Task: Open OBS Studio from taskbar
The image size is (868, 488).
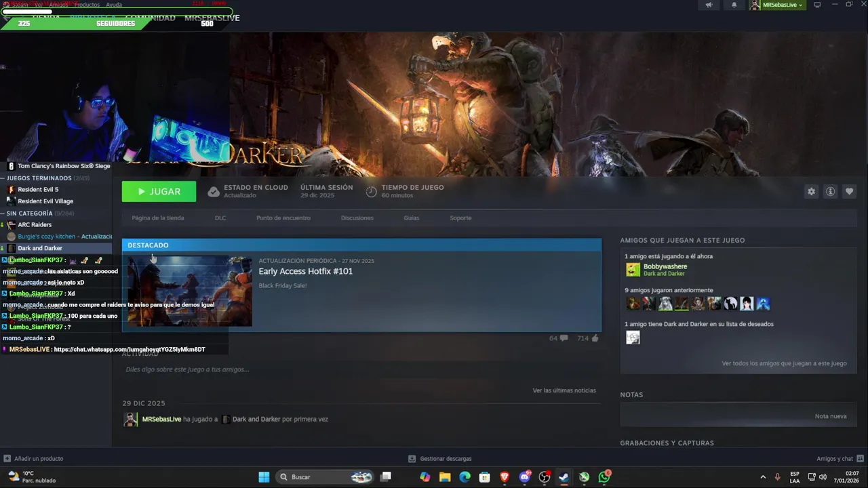Action: tap(545, 477)
